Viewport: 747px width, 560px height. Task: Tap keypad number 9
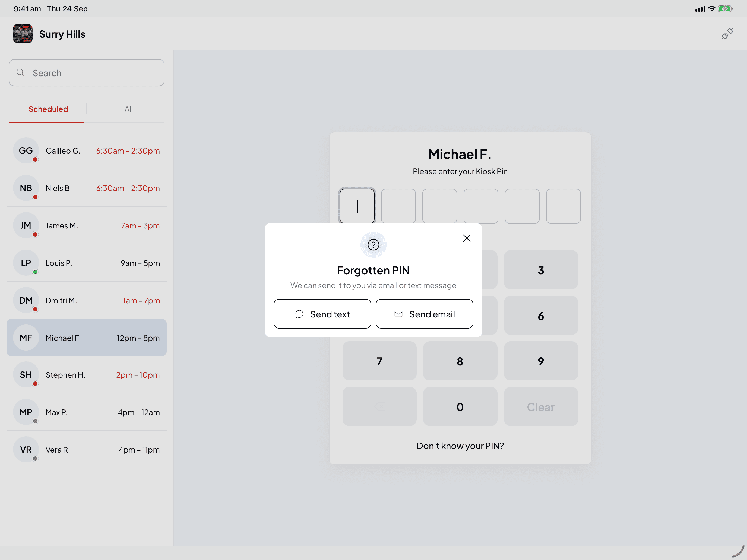point(541,361)
